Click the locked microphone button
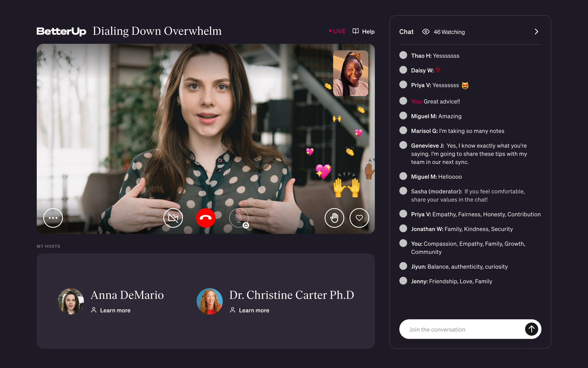588x368 pixels. 239,218
